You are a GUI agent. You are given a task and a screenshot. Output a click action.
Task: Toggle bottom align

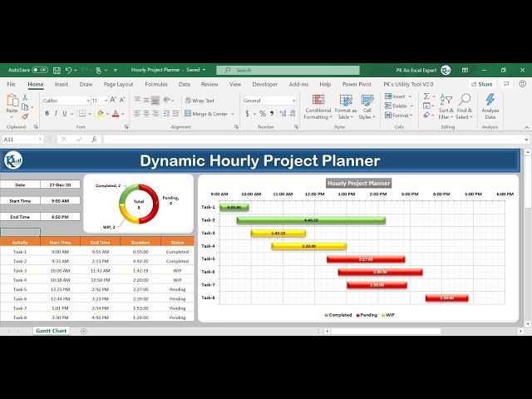point(155,100)
